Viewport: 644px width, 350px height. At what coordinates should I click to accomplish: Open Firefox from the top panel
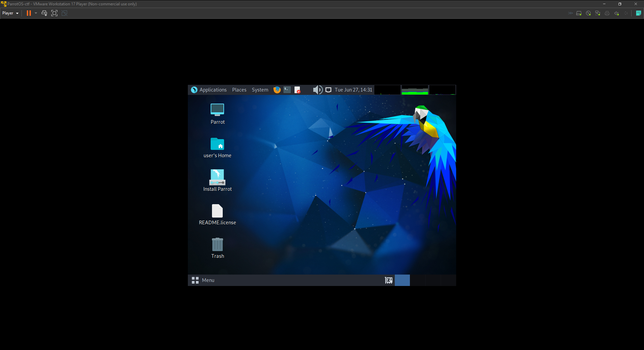277,90
